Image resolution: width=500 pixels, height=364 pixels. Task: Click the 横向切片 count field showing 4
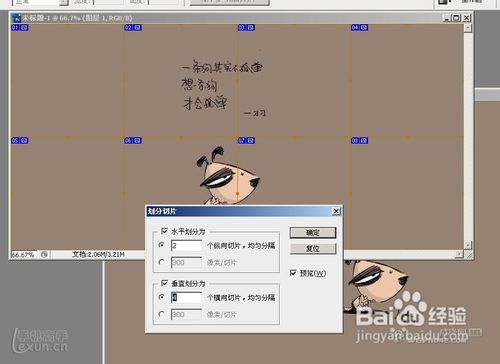(x=186, y=297)
